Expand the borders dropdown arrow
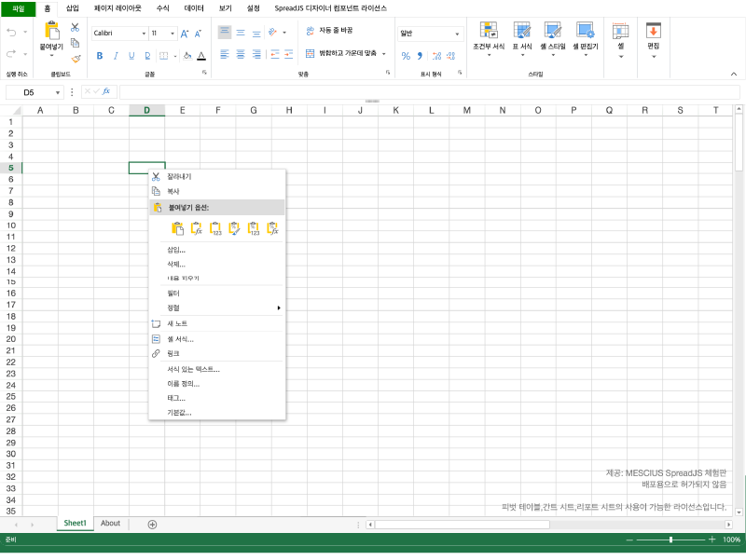The height and width of the screenshot is (560, 746). tap(175, 56)
